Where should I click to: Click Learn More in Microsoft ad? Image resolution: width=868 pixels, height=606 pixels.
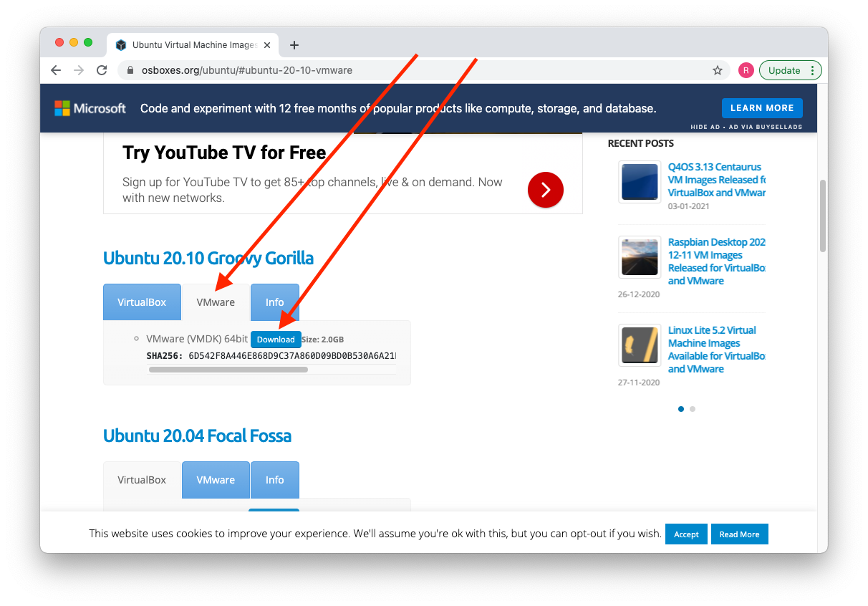pyautogui.click(x=762, y=108)
